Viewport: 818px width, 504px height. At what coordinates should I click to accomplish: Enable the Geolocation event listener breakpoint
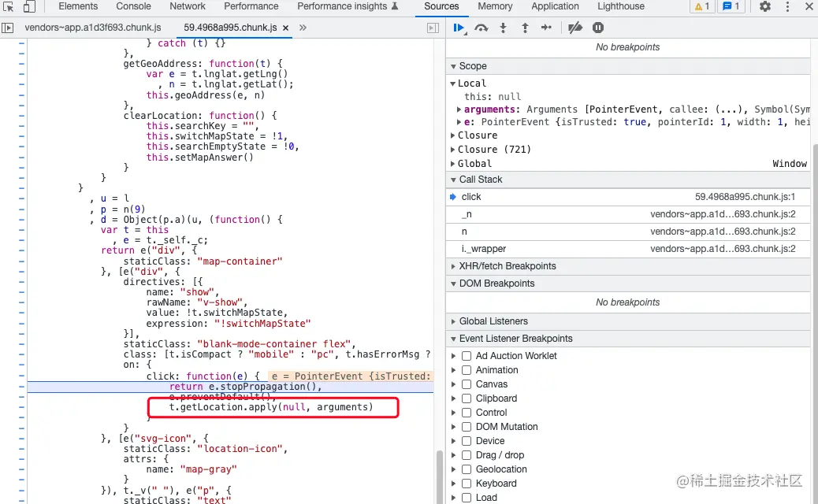(x=465, y=469)
